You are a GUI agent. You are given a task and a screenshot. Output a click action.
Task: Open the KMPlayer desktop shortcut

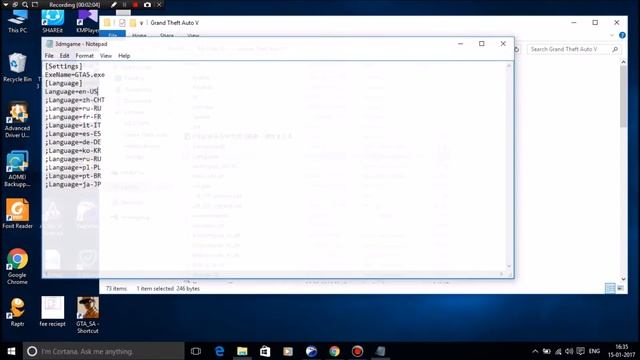click(x=87, y=21)
